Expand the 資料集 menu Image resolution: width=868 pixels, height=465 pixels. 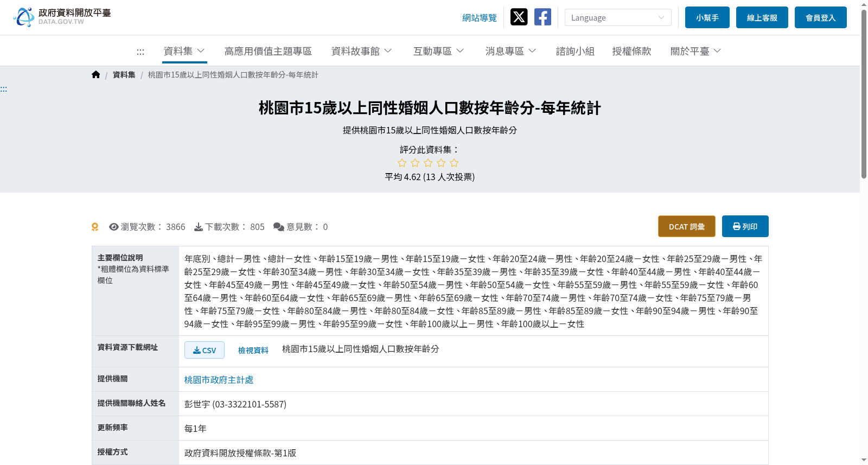click(184, 51)
